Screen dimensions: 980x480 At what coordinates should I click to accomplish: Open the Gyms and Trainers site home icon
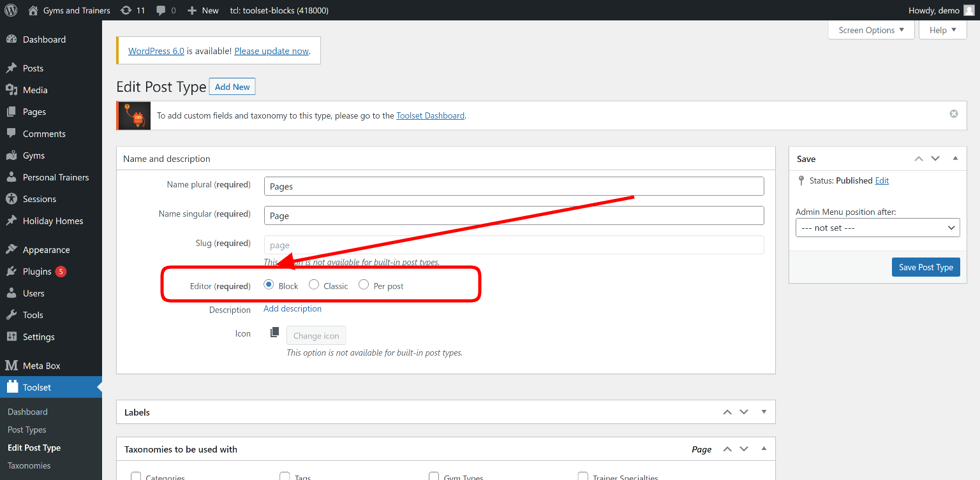[33, 10]
